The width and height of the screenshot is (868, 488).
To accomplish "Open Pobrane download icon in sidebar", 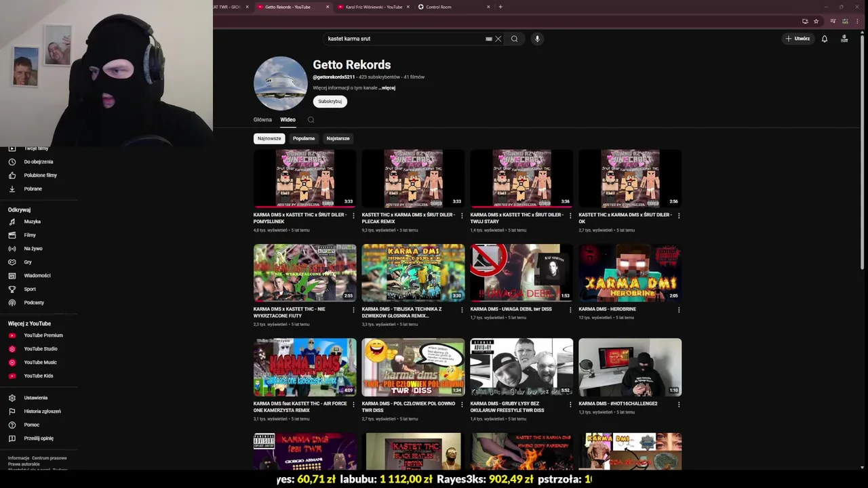I will pyautogui.click(x=12, y=189).
